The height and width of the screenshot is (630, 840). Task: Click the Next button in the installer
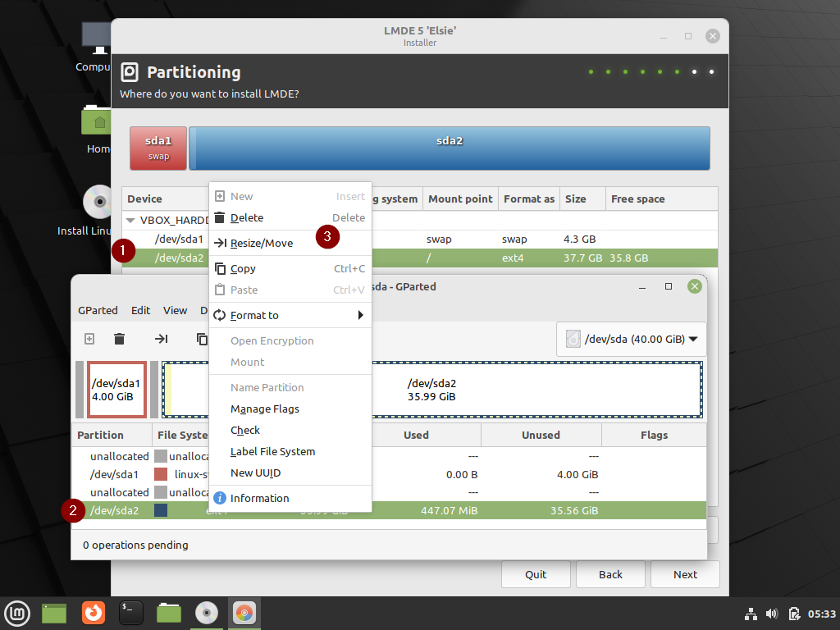click(x=685, y=574)
